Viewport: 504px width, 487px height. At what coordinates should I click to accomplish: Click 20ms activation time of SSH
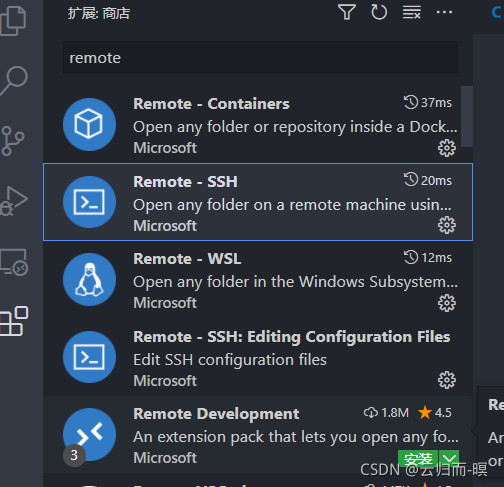428,180
